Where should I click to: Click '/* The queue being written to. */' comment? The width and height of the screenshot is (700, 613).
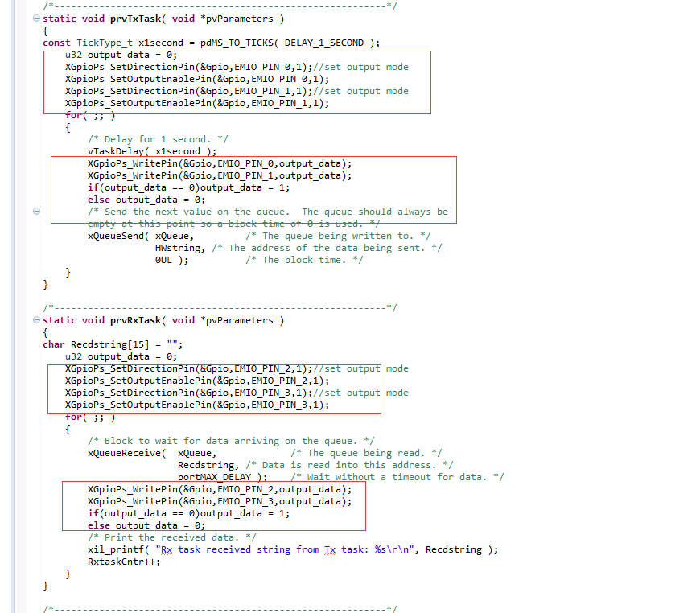(338, 236)
